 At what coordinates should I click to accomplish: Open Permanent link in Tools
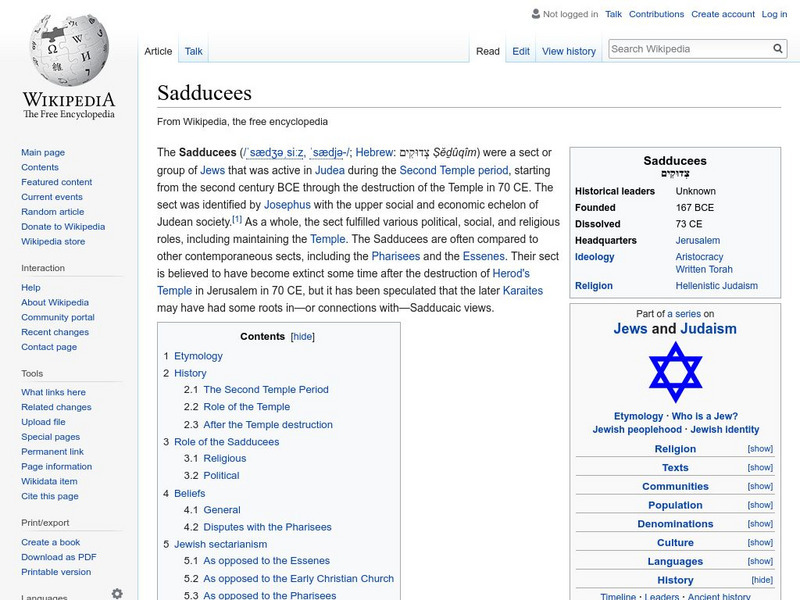click(53, 452)
